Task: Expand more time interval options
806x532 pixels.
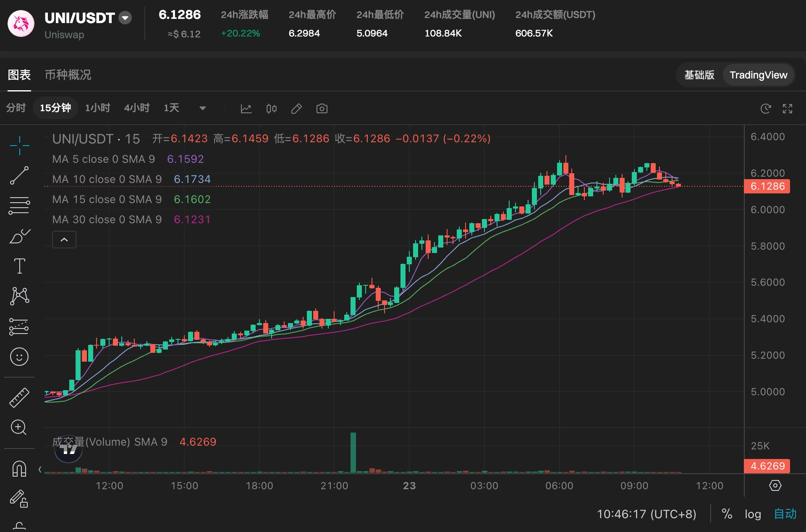Action: coord(203,108)
